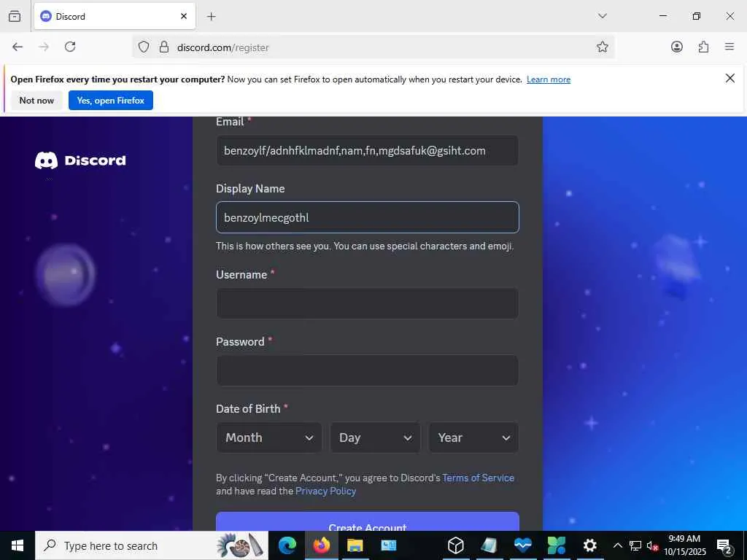This screenshot has height=560, width=747.
Task: Focus the Password field
Action: pyautogui.click(x=368, y=370)
